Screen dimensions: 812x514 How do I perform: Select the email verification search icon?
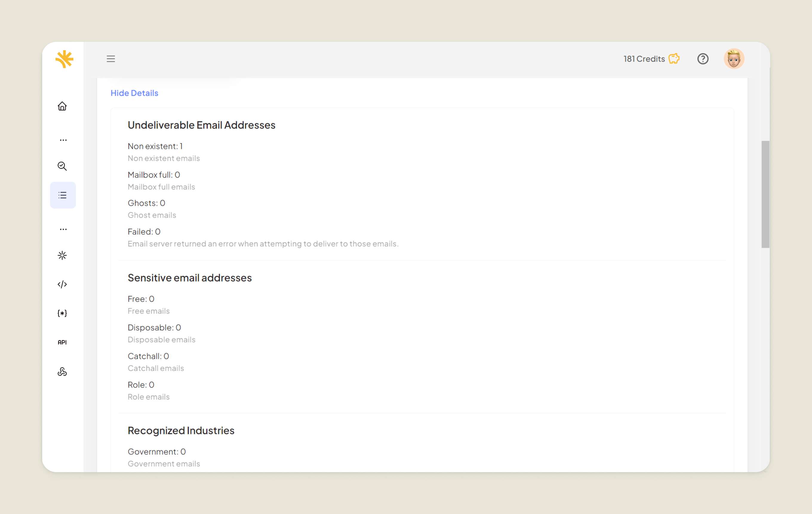62,166
